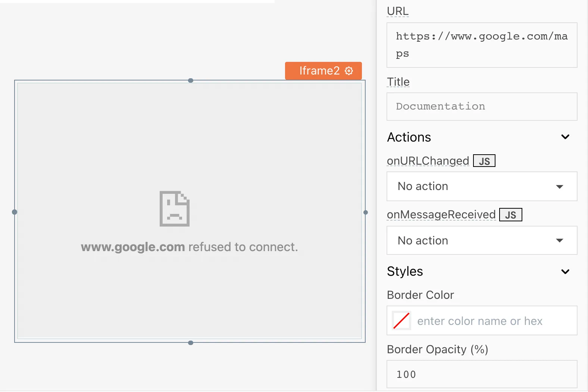
Task: Click the right-edge resize handle of the iframe
Action: tap(366, 212)
